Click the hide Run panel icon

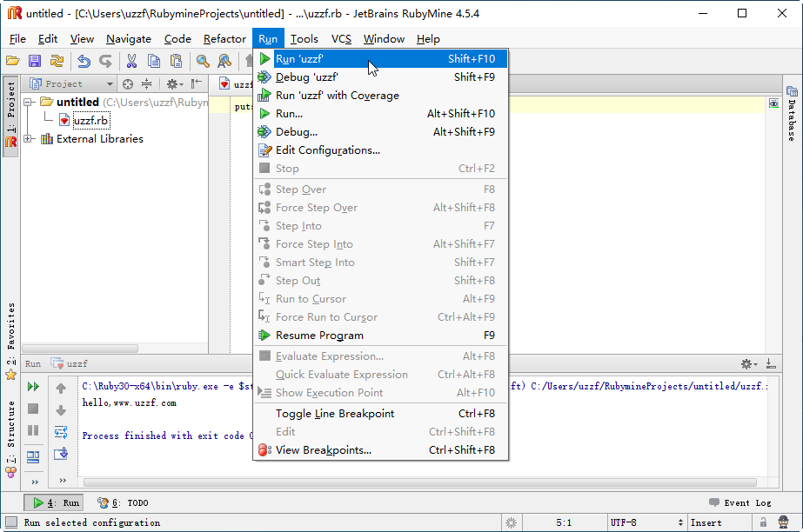pos(771,363)
